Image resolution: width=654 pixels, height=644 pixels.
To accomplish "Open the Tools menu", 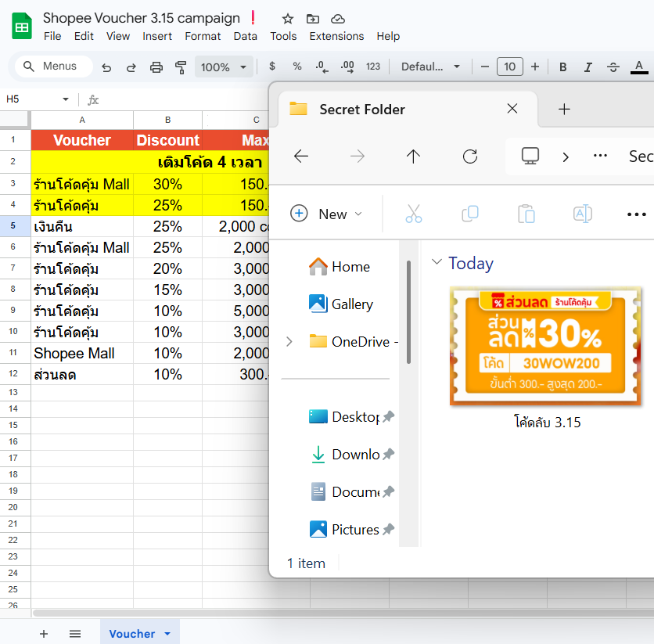I will point(283,36).
